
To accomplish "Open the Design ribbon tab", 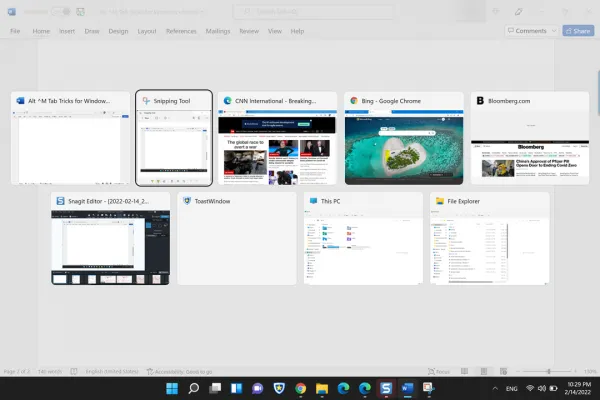I will tap(118, 31).
